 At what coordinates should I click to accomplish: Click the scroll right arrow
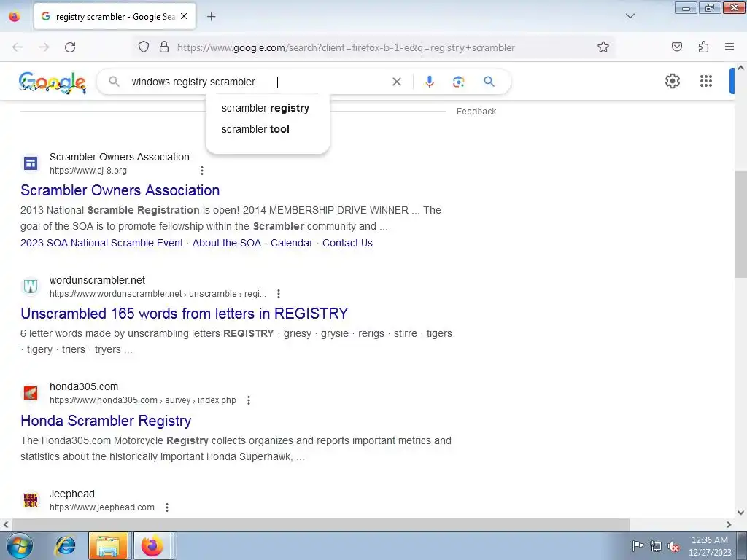point(729,524)
